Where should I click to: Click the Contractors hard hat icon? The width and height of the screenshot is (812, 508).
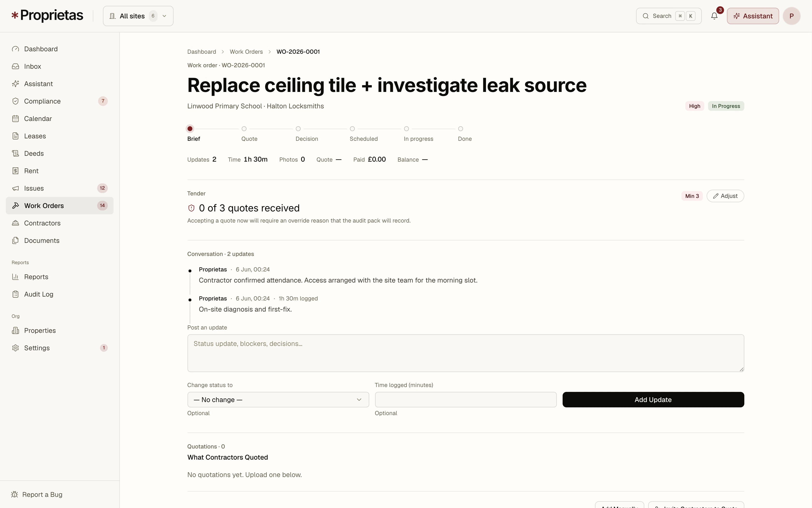pyautogui.click(x=15, y=223)
